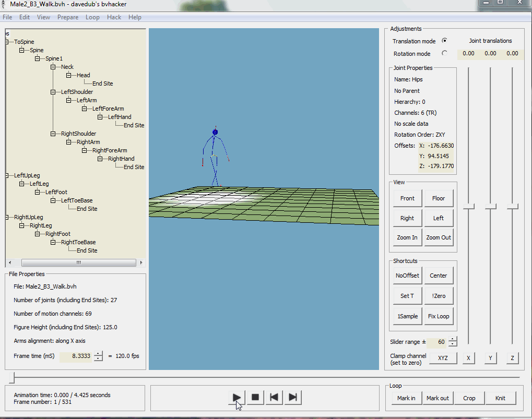The width and height of the screenshot is (532, 419).
Task: Step to the next frame
Action: (x=293, y=398)
